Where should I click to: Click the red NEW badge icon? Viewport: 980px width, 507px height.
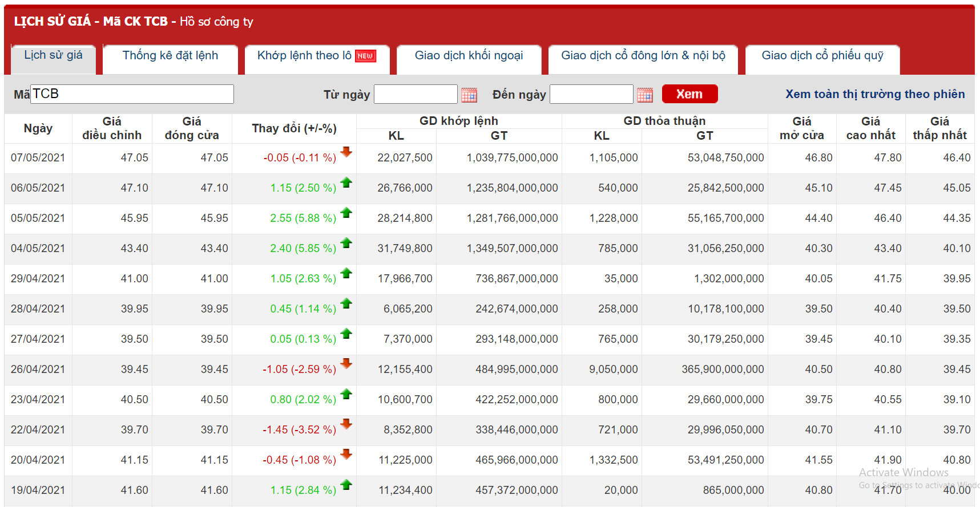click(x=365, y=56)
